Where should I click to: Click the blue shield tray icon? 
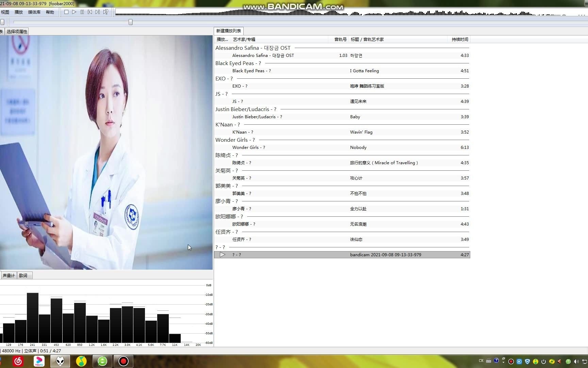tap(527, 362)
